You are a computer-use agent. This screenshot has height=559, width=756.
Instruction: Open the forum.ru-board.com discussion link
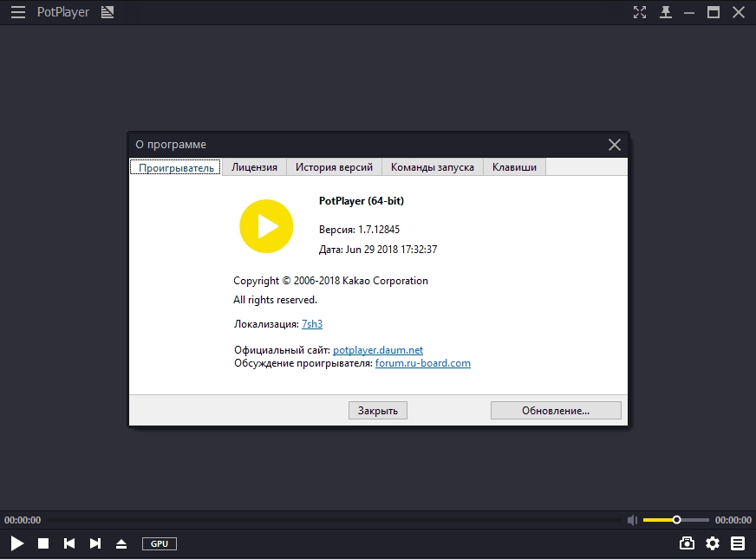tap(423, 363)
